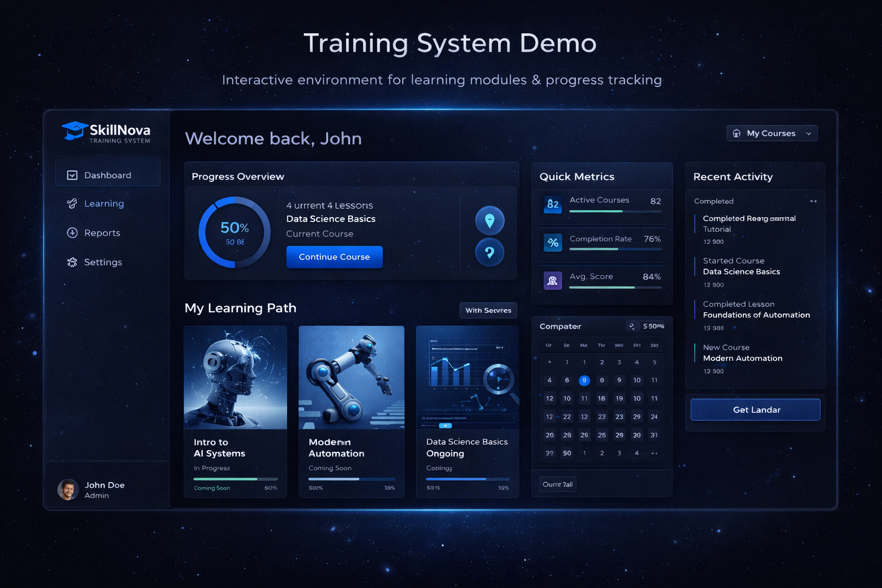Click the Active Courses progress bar
This screenshot has width=882, height=588.
616,211
